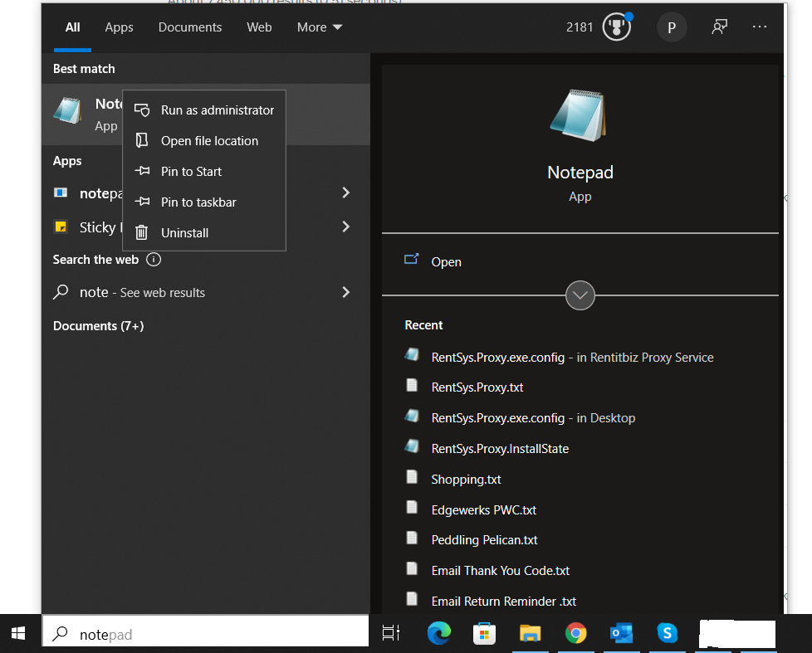Open recent file Peddling Pelican.txt
Screen dimensions: 812x653
click(x=484, y=539)
